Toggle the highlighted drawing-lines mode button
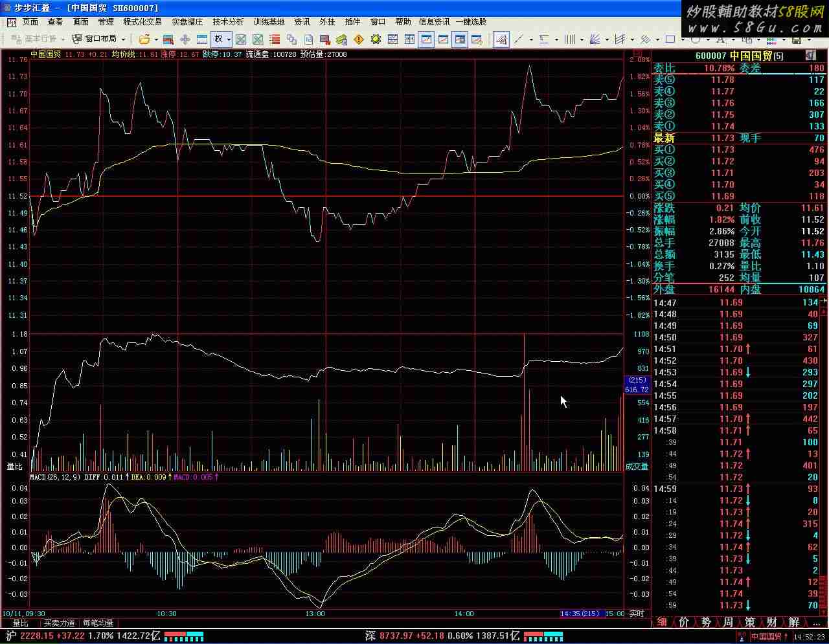Image resolution: width=829 pixels, height=644 pixels. pos(501,39)
